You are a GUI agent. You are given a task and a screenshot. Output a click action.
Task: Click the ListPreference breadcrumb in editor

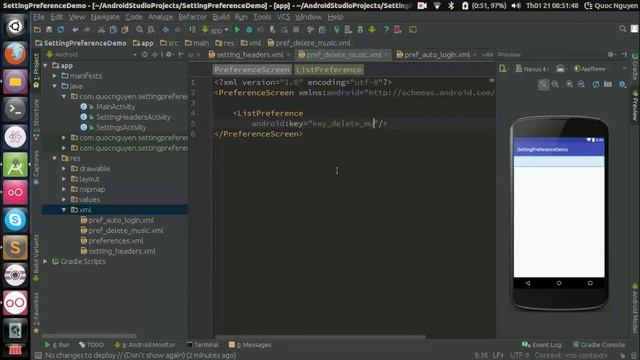[x=329, y=70]
